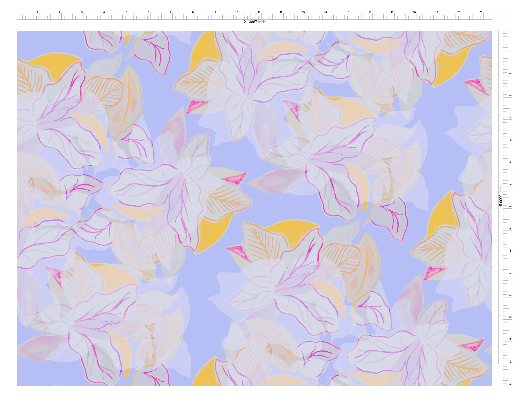532x399 pixels.
Task: Click number 3 on the horizontal ruler
Action: [82, 12]
